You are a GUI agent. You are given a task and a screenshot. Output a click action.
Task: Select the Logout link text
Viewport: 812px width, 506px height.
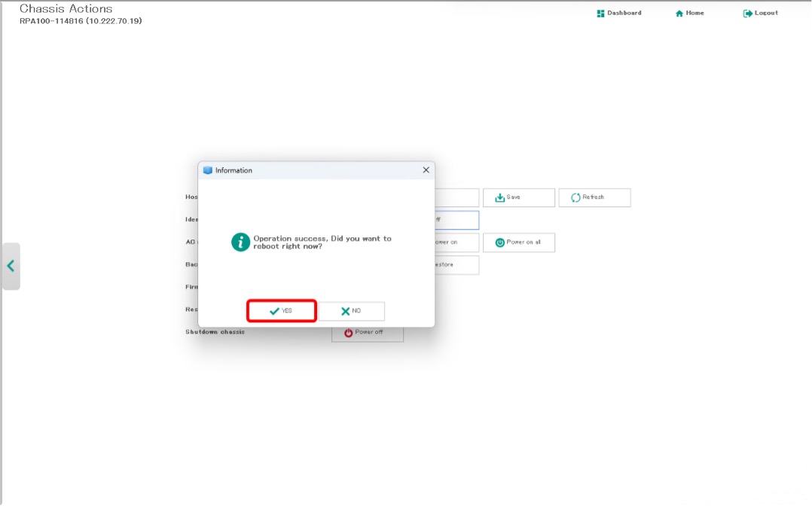tap(766, 14)
